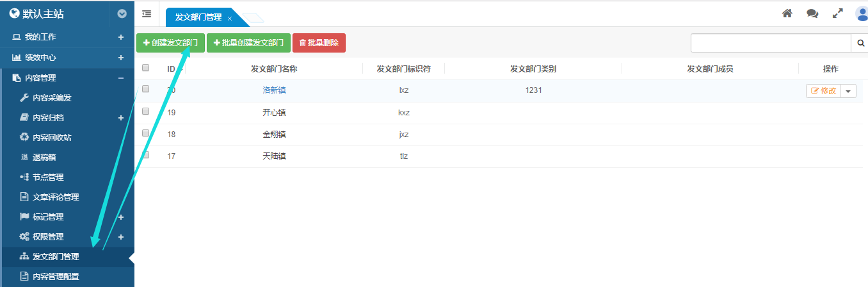Collapse the sidebar with the hamburger icon
Image resolution: width=868 pixels, height=287 pixels.
click(x=147, y=13)
